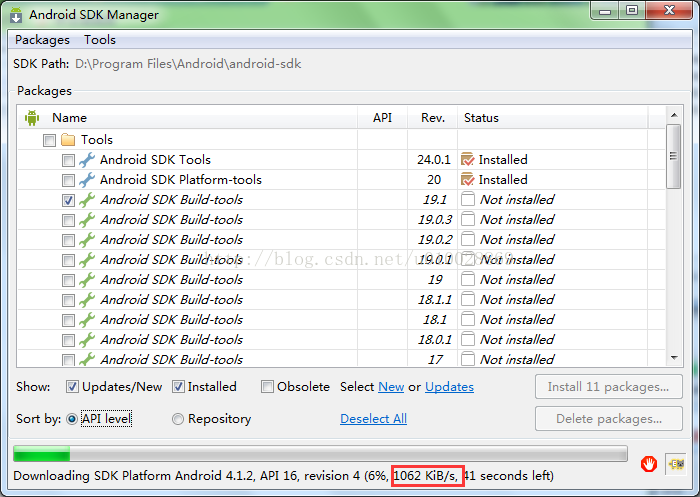Check the Tools folder checkbox

coord(49,140)
